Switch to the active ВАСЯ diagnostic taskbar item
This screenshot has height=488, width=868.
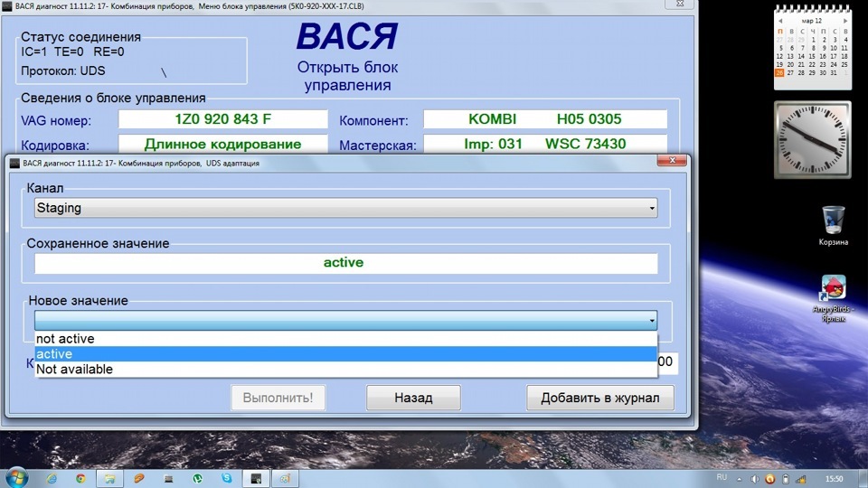pyautogui.click(x=256, y=479)
